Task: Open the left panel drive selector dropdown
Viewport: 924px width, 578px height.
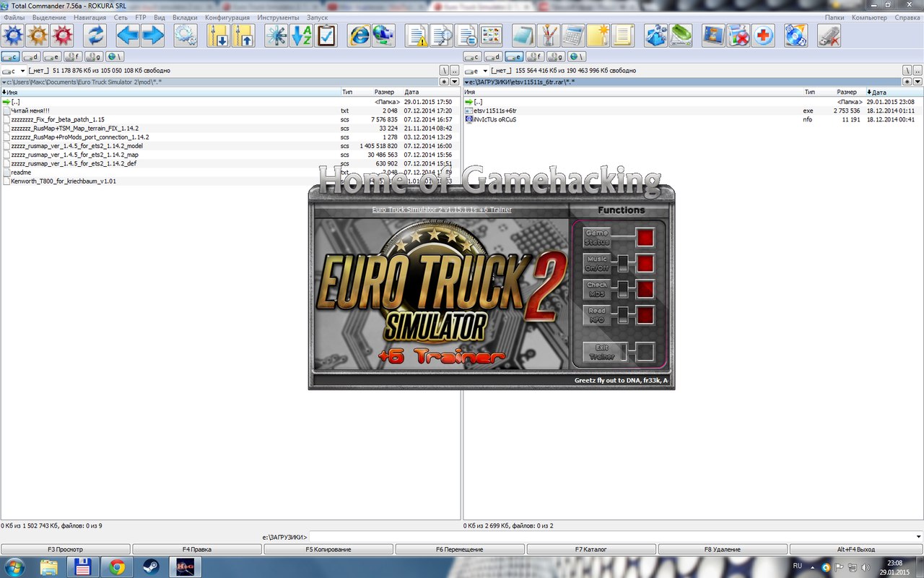Action: point(14,71)
